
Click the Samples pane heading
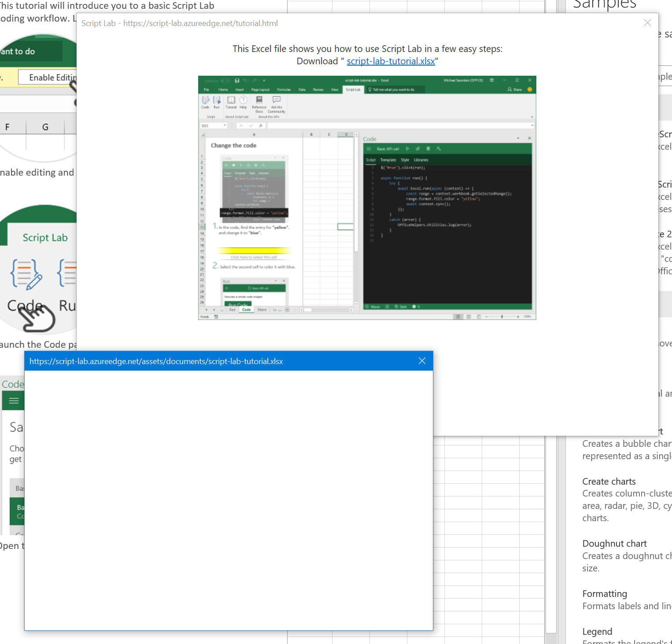[604, 5]
